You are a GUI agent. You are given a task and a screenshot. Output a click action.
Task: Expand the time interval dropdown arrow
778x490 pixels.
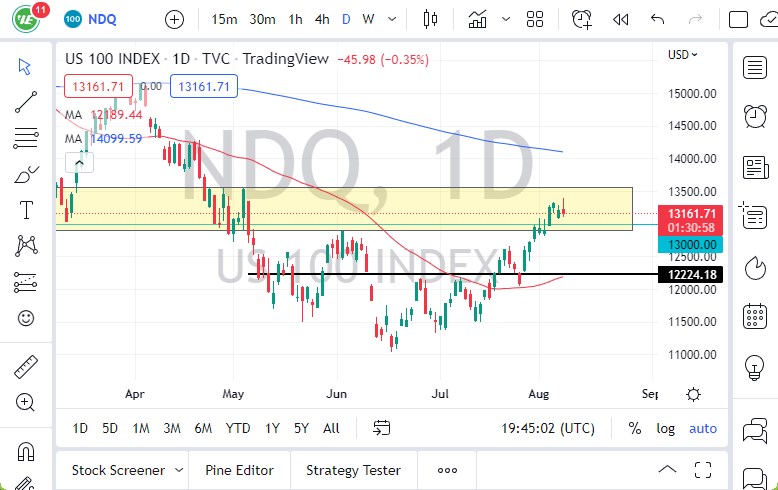[x=391, y=19]
